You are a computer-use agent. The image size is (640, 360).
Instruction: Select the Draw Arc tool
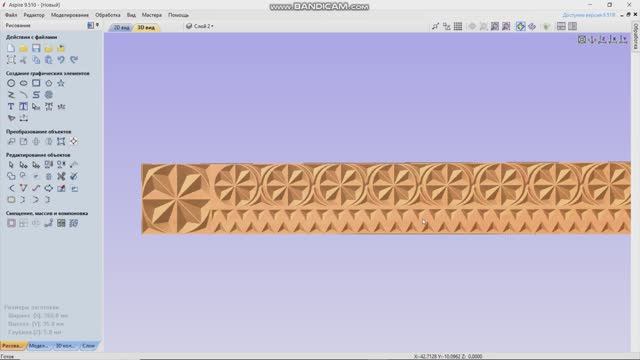click(x=23, y=95)
